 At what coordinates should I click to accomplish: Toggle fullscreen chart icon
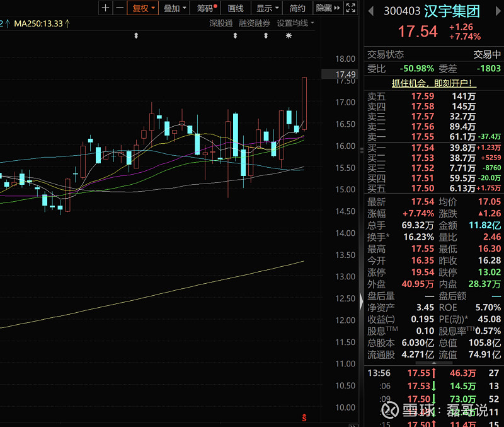[x=351, y=8]
